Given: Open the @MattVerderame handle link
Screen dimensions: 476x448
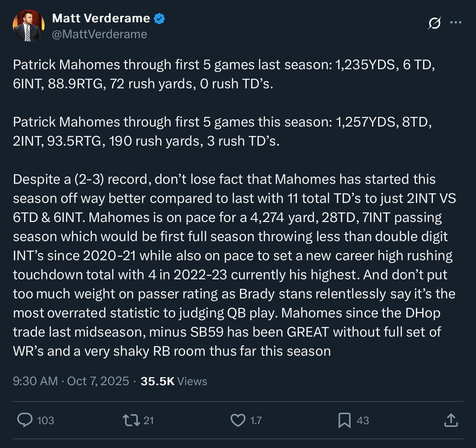Looking at the screenshot, I should 99,34.
